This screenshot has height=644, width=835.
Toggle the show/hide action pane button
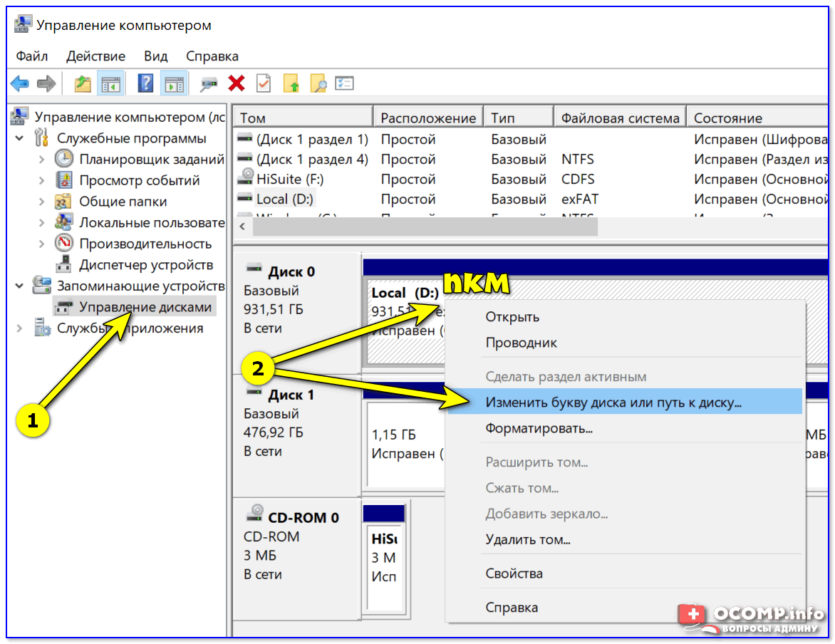[173, 84]
